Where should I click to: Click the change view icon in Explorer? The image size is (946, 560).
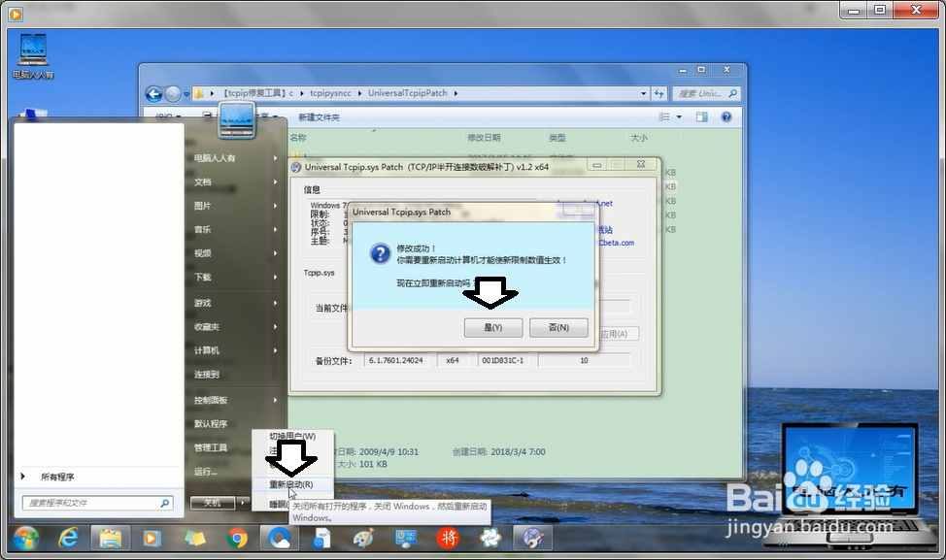pos(664,116)
